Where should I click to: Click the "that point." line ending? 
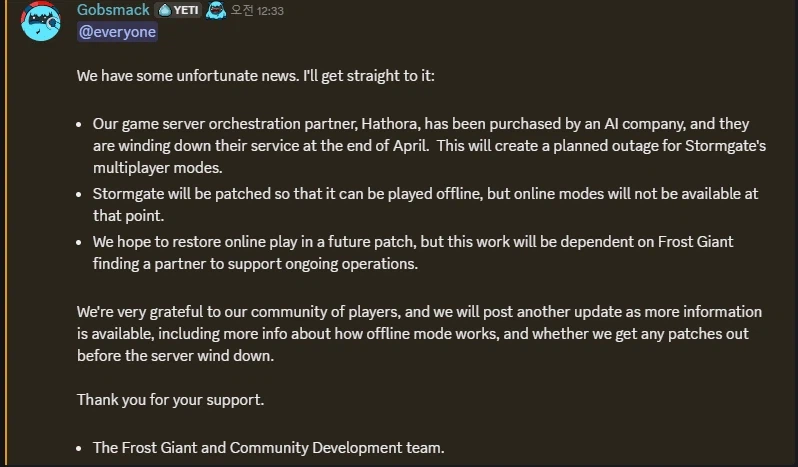coord(127,214)
